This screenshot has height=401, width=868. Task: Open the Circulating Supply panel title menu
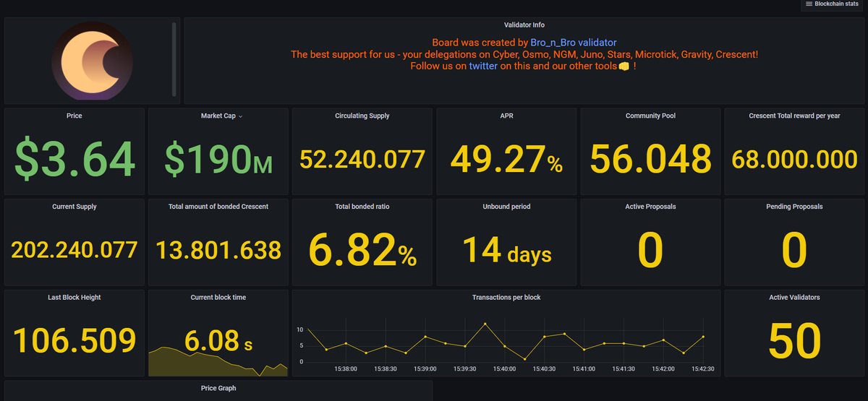[x=362, y=116]
